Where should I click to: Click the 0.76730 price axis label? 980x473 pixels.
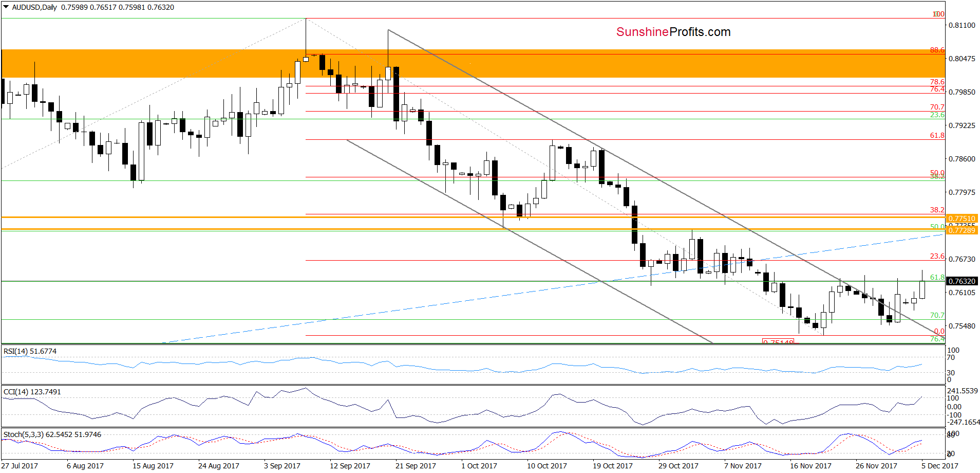962,259
